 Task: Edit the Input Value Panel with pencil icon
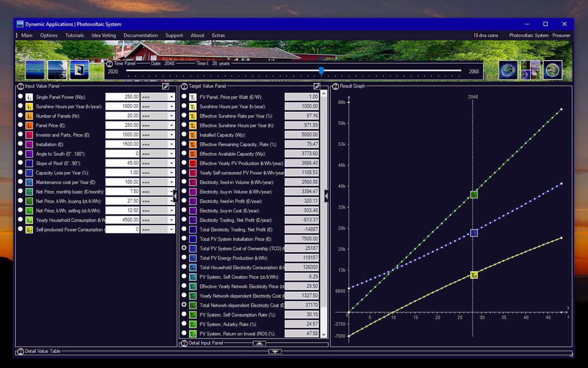point(166,86)
